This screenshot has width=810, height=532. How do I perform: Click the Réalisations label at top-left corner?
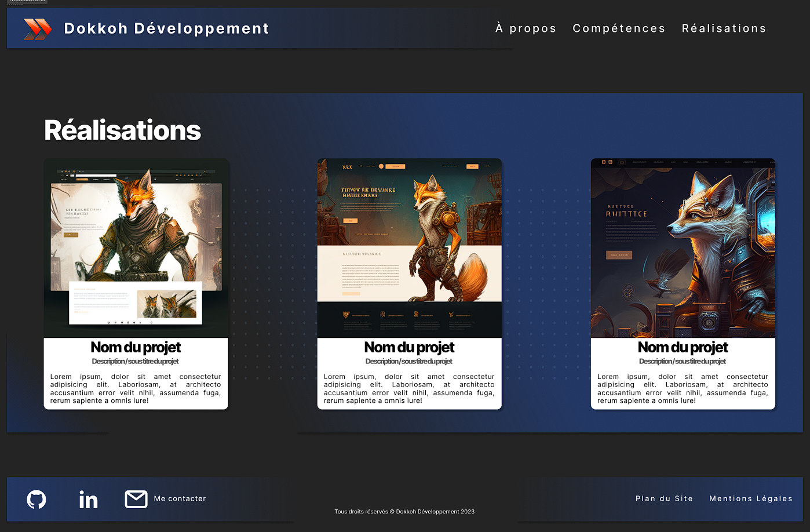[25, 2]
